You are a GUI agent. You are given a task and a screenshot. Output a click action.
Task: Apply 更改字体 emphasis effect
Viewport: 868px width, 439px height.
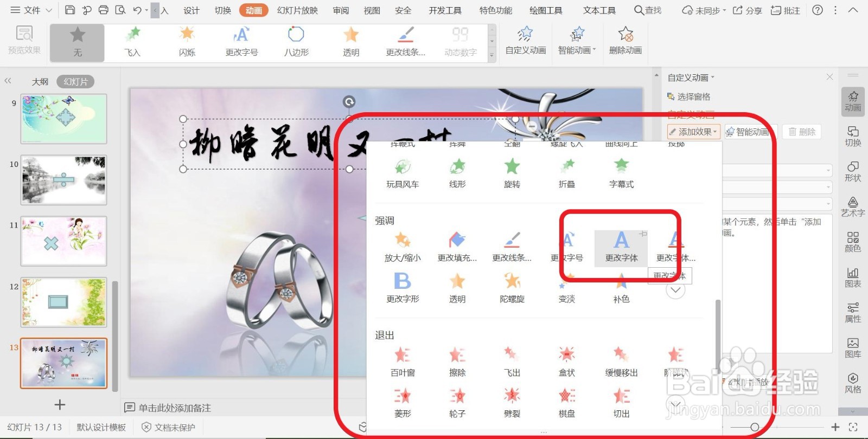tap(621, 248)
